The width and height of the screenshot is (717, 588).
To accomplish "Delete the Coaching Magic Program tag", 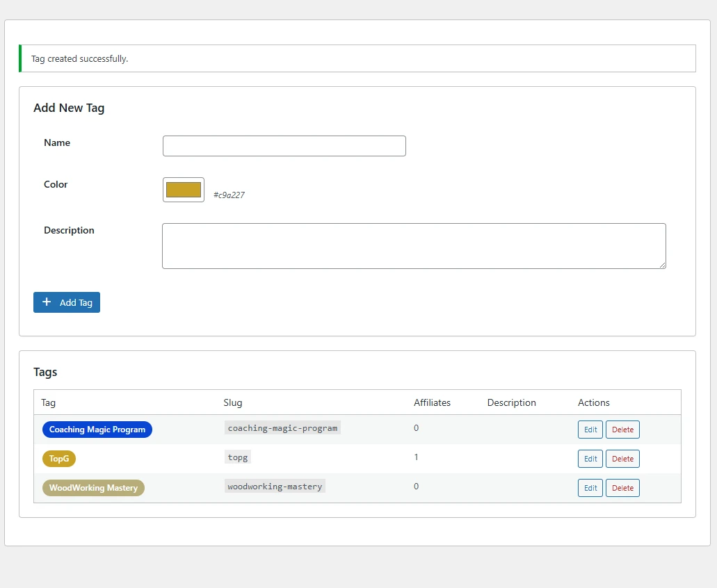I will click(622, 430).
